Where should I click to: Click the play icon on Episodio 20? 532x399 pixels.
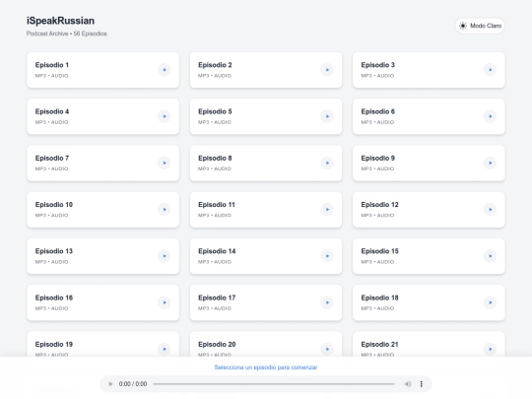click(327, 349)
